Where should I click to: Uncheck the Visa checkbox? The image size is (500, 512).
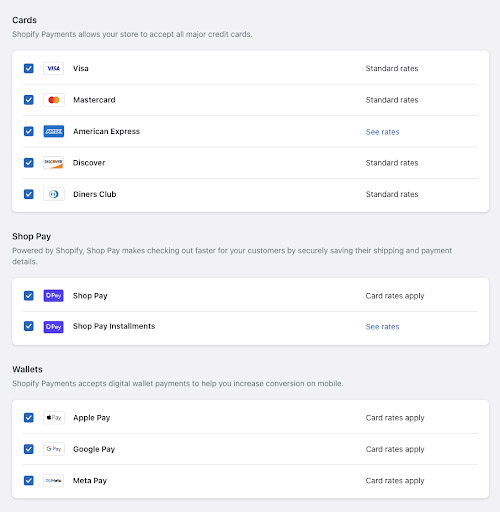click(29, 68)
